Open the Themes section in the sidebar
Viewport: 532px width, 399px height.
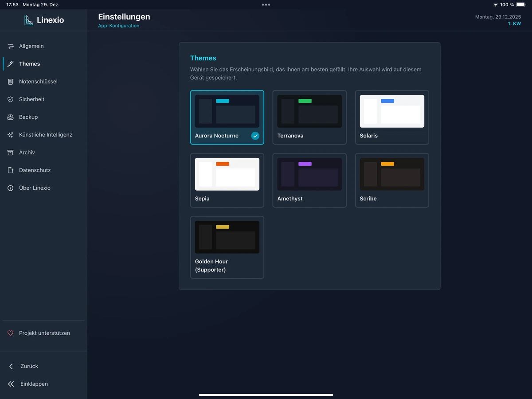coord(29,63)
